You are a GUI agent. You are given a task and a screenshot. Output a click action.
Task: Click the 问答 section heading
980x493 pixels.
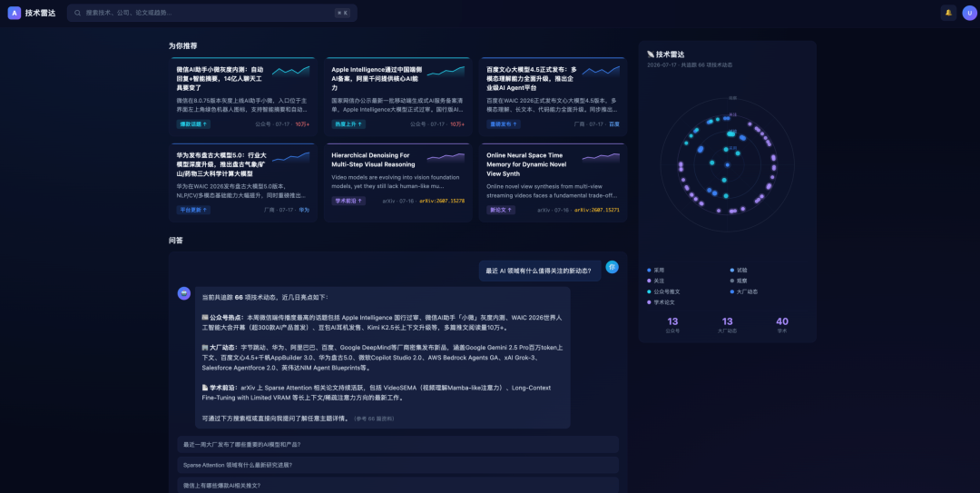(x=176, y=241)
